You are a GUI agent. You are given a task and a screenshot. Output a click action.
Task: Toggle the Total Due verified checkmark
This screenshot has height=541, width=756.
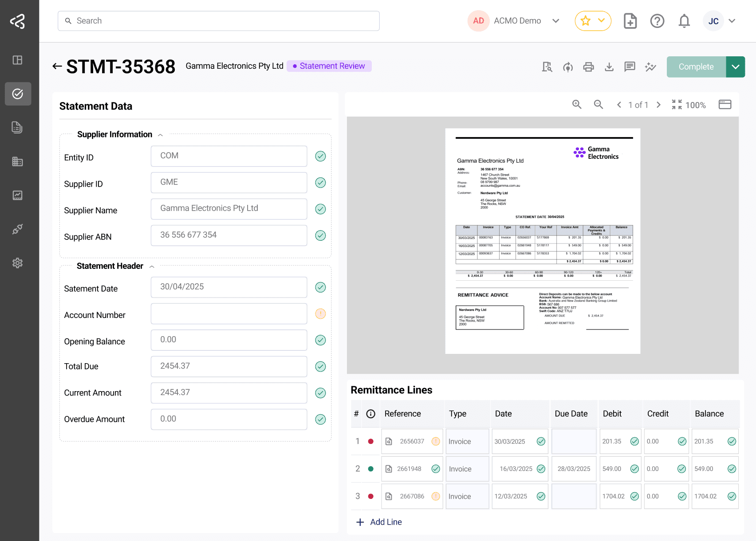click(x=320, y=367)
